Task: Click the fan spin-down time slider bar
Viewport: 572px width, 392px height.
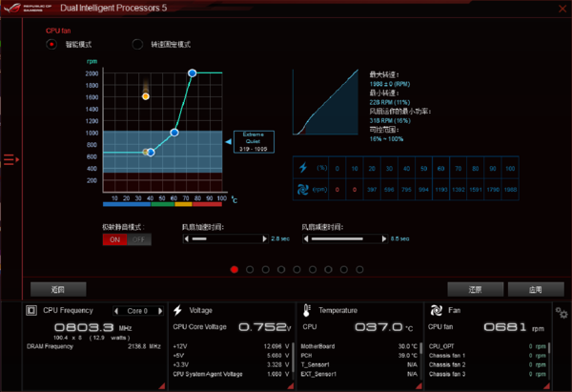Action: pos(345,238)
